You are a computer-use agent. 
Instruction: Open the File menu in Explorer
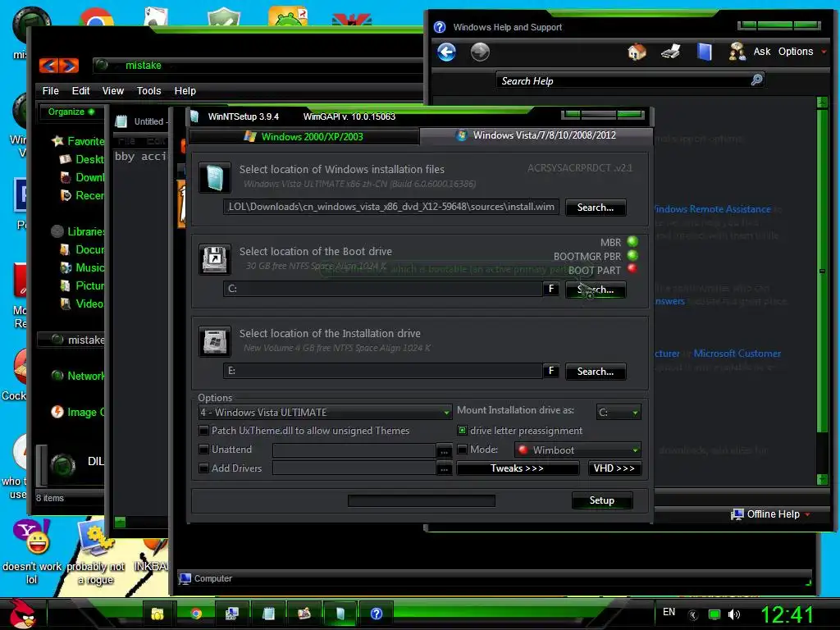(50, 90)
